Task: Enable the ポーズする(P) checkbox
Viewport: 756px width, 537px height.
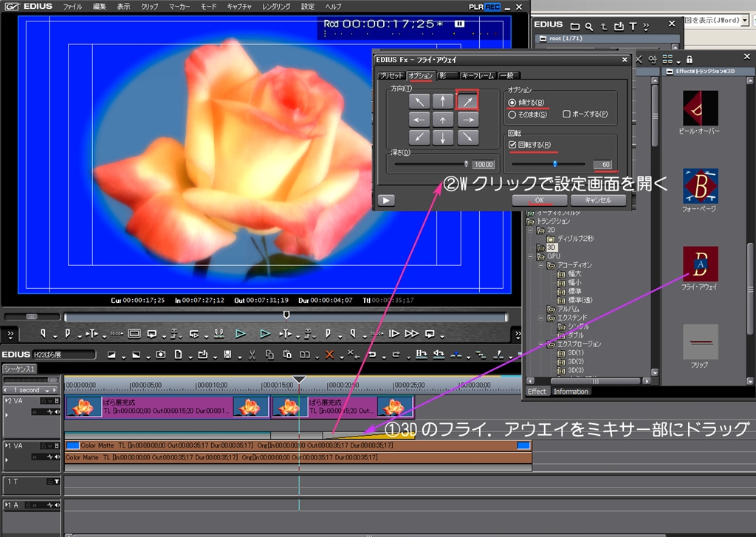Action: click(x=566, y=114)
